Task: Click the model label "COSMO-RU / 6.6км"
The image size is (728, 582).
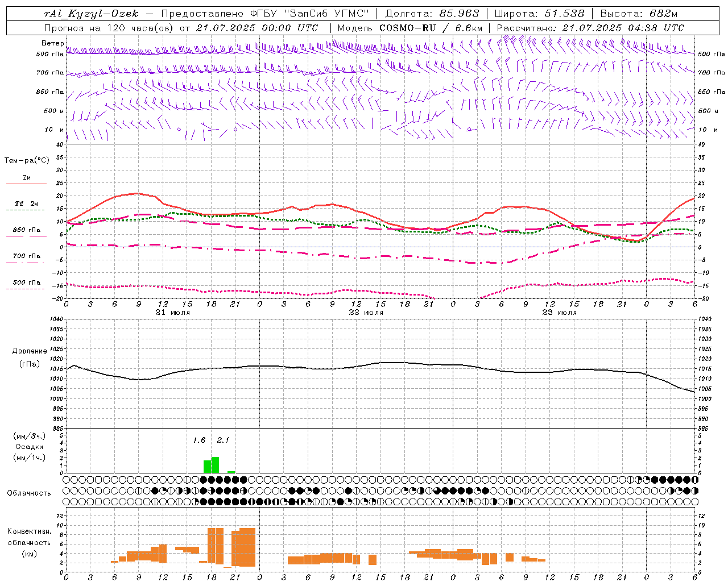Action: pos(431,27)
